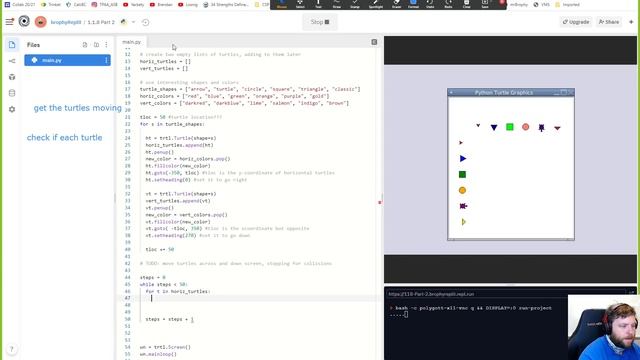
Task: Open the Settings gear sidebar icon
Action: (12, 109)
